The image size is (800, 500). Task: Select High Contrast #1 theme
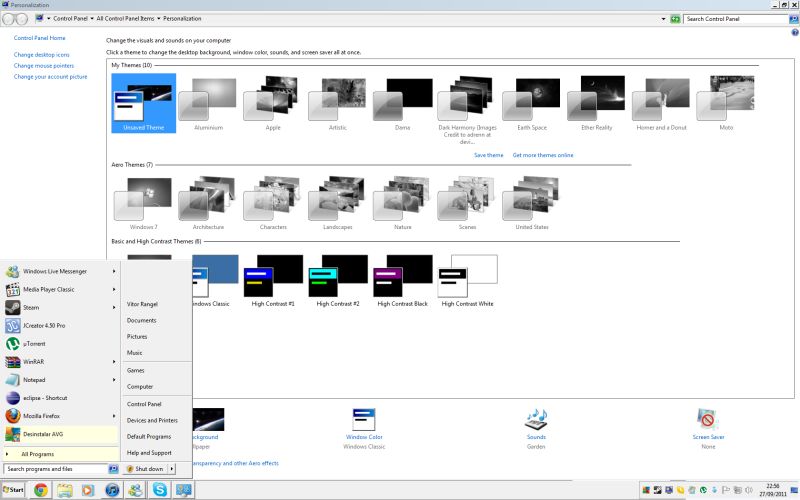[x=273, y=281]
